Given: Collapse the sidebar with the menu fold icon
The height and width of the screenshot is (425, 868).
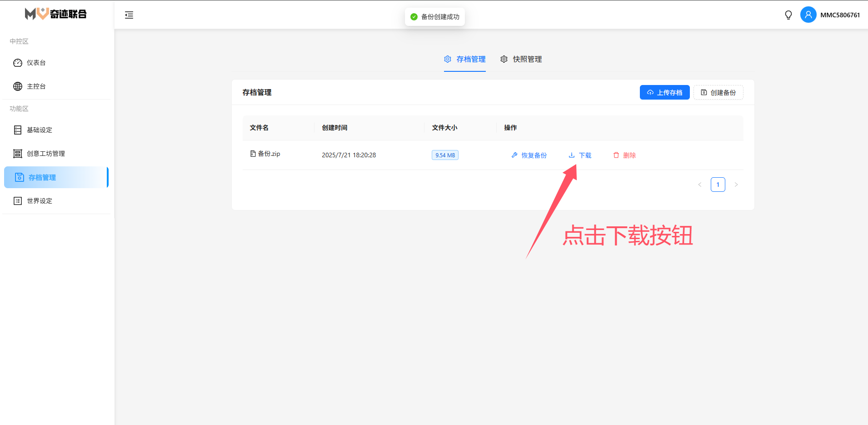Looking at the screenshot, I should pos(129,15).
